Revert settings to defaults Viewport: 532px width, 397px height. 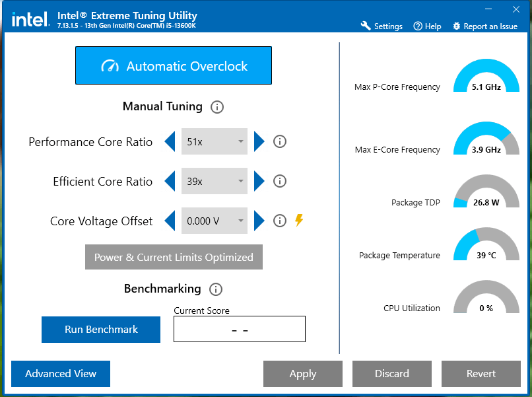click(481, 374)
